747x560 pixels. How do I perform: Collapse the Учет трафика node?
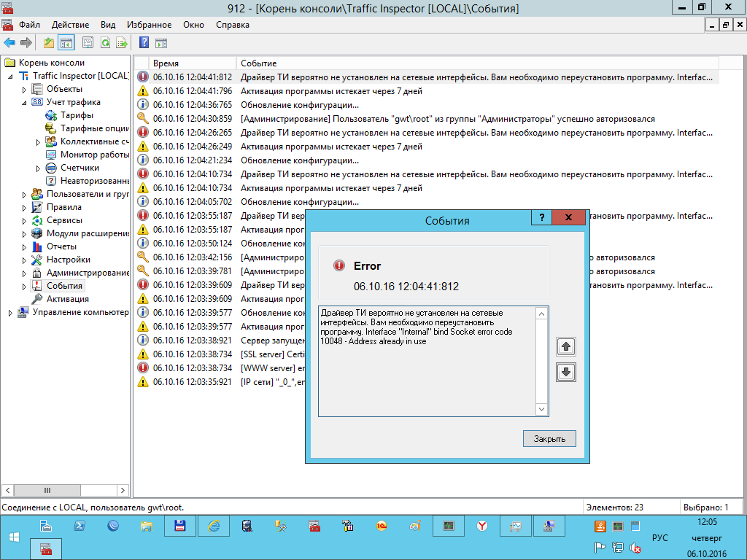[24, 102]
